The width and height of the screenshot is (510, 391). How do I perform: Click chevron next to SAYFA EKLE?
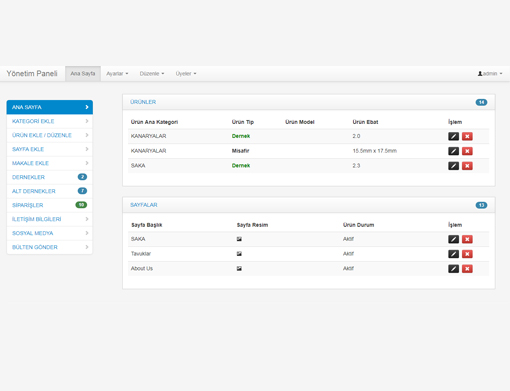[x=87, y=149]
